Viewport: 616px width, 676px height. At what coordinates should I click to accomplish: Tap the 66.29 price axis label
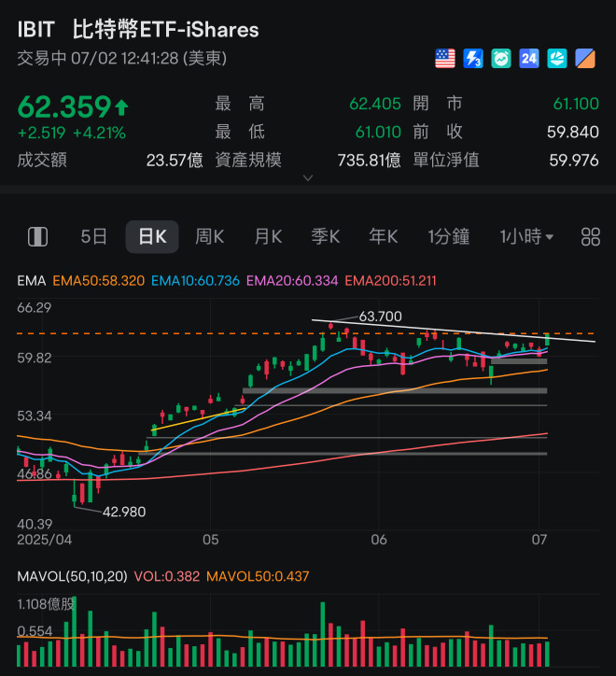pyautogui.click(x=34, y=308)
